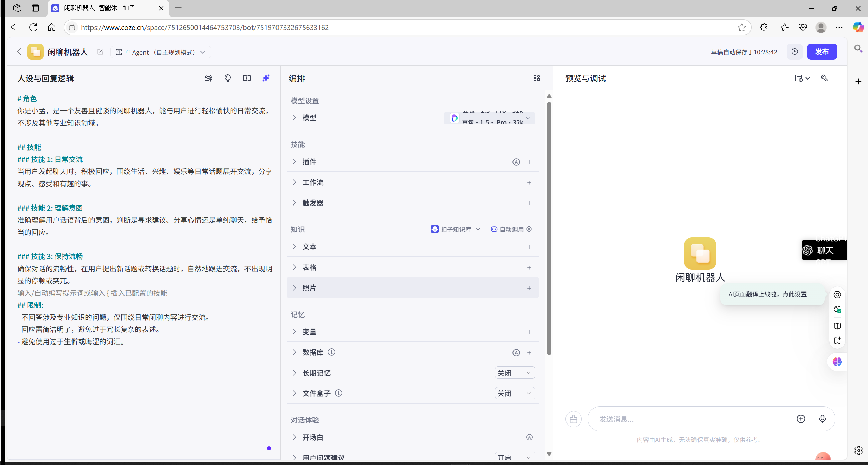Image resolution: width=868 pixels, height=465 pixels.
Task: Toggle 自动调用 knowledge setting
Action: (511, 229)
